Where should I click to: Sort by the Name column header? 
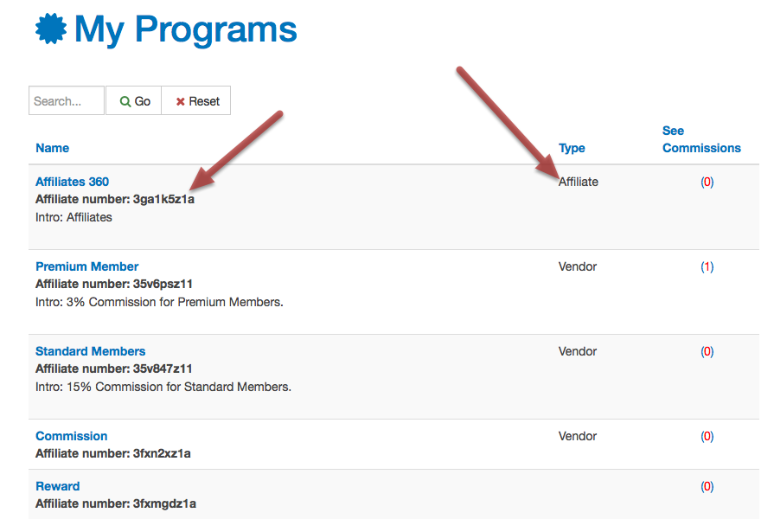pos(53,148)
